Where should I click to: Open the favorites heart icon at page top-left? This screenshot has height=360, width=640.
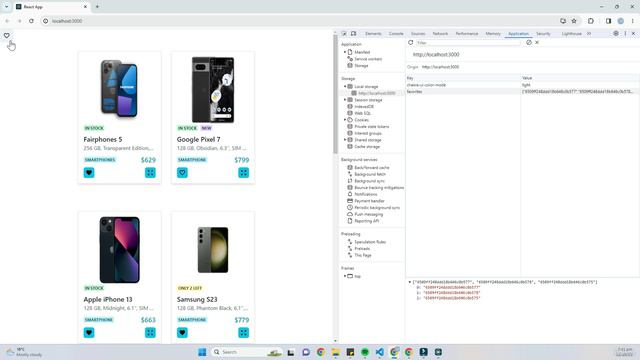point(7,36)
